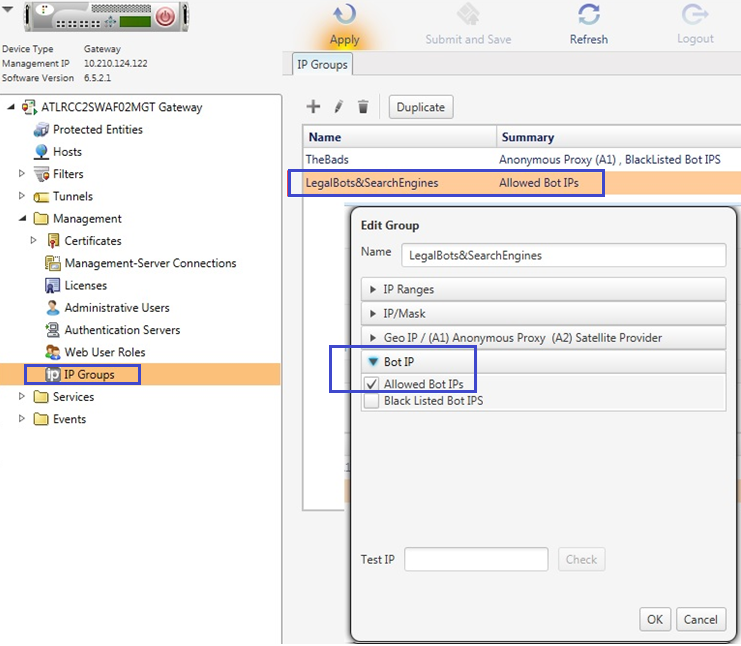Open the Licenses tree item label
Viewport: 741px width, 646px height.
pyautogui.click(x=86, y=285)
